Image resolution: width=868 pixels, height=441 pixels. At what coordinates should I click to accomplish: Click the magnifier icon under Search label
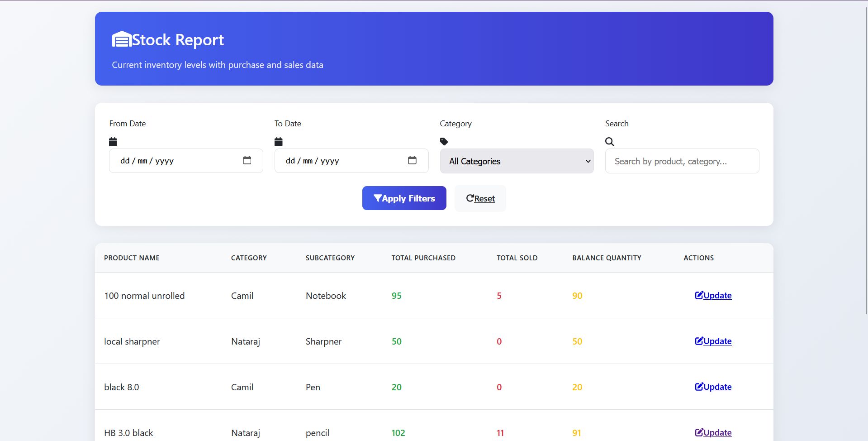tap(609, 142)
